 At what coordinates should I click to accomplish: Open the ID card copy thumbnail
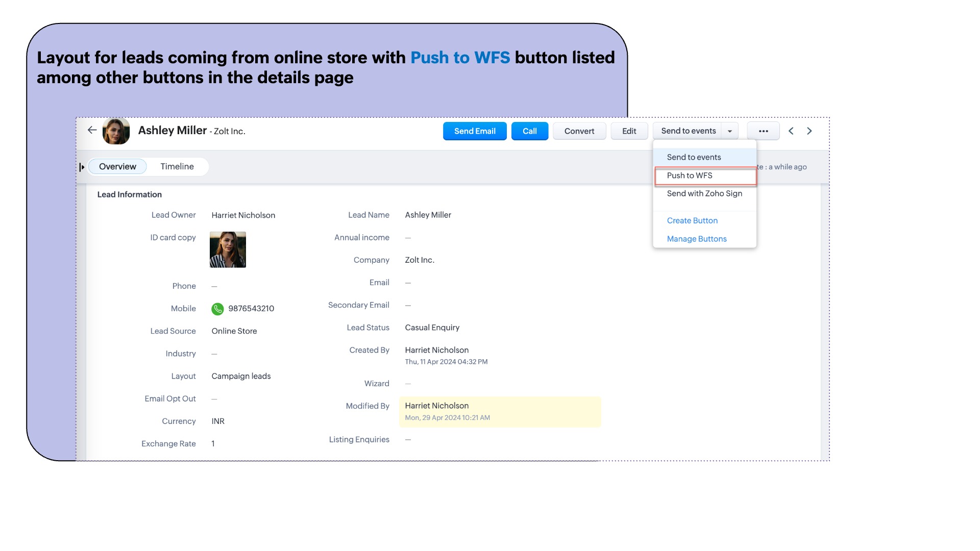[228, 249]
